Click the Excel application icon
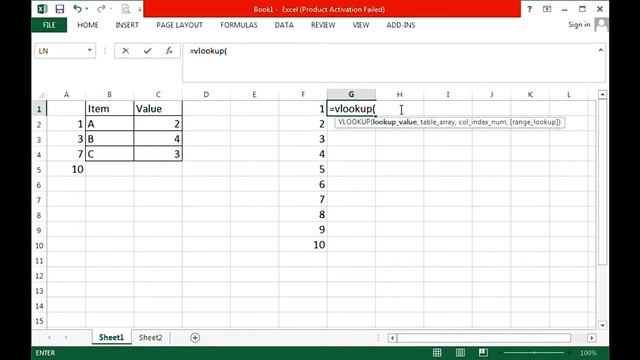This screenshot has height=360, width=640. point(42,9)
